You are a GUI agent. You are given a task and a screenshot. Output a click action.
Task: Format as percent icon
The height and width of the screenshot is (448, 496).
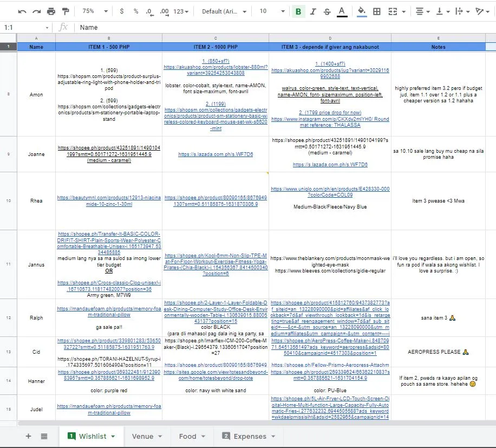click(136, 11)
